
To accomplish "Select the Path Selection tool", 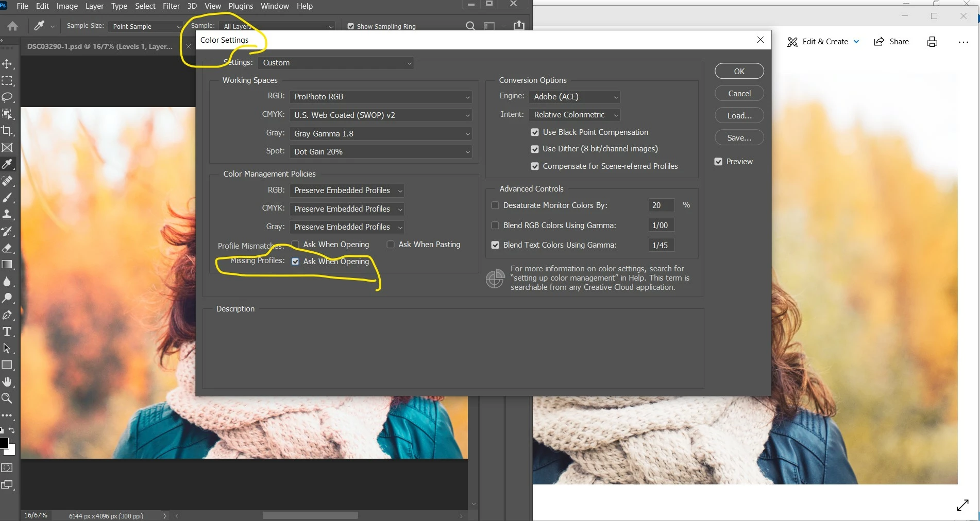I will pyautogui.click(x=7, y=349).
